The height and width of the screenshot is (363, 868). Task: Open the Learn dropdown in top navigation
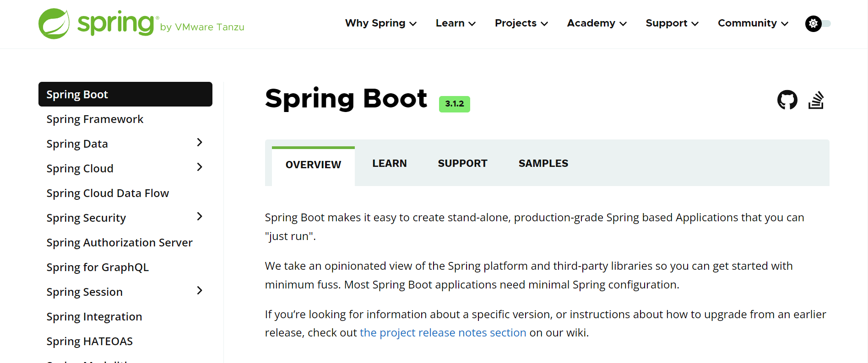(x=456, y=23)
